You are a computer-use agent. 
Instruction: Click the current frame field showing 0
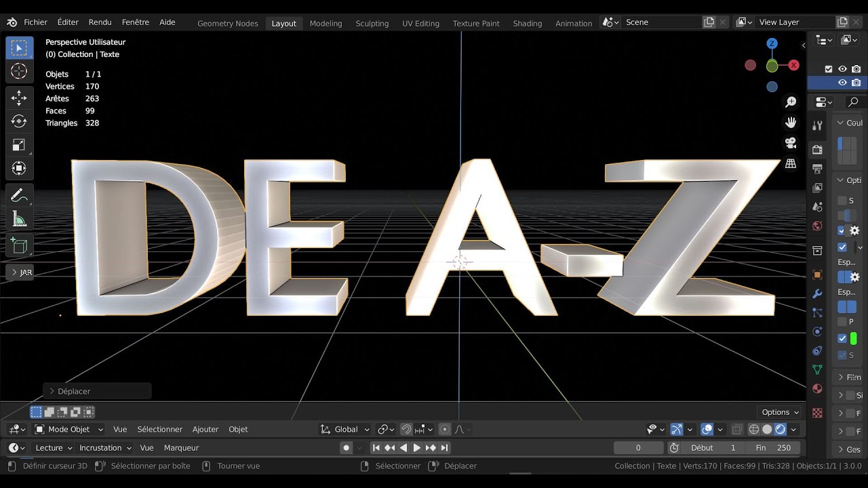click(x=638, y=447)
